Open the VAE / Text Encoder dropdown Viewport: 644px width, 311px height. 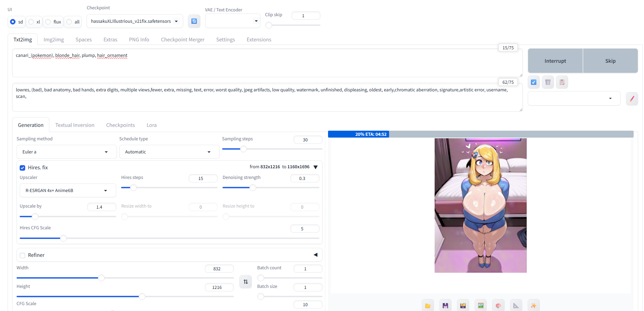(x=232, y=21)
